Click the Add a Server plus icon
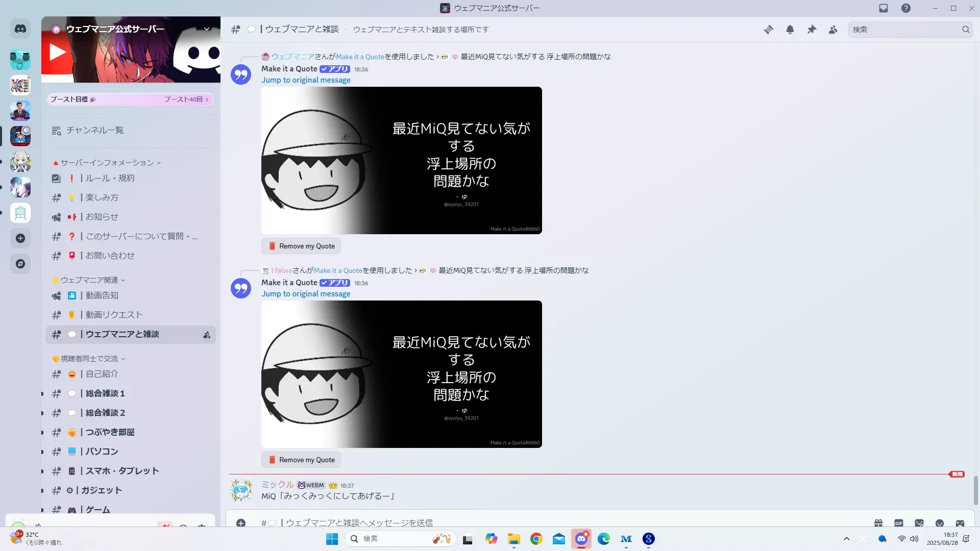980x551 pixels. click(20, 238)
